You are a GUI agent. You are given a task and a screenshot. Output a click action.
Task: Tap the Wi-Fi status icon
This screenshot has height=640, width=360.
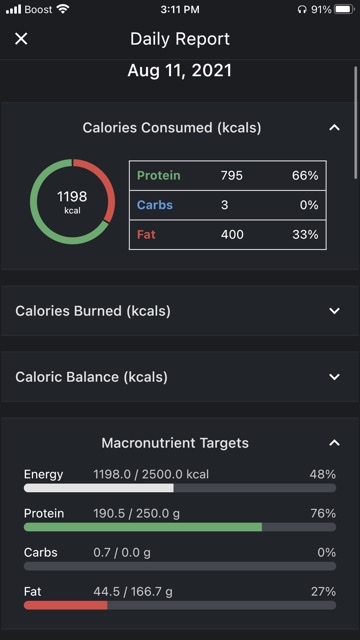62,9
